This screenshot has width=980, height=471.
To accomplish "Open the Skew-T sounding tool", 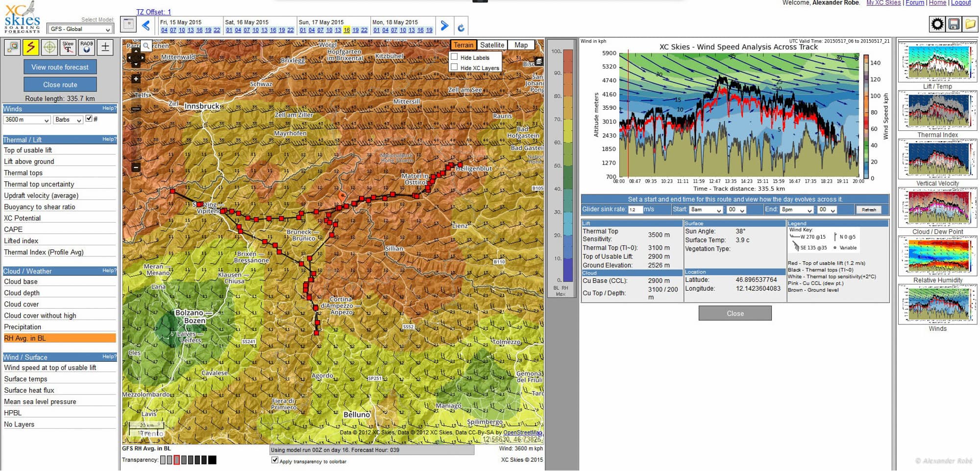I will point(68,47).
